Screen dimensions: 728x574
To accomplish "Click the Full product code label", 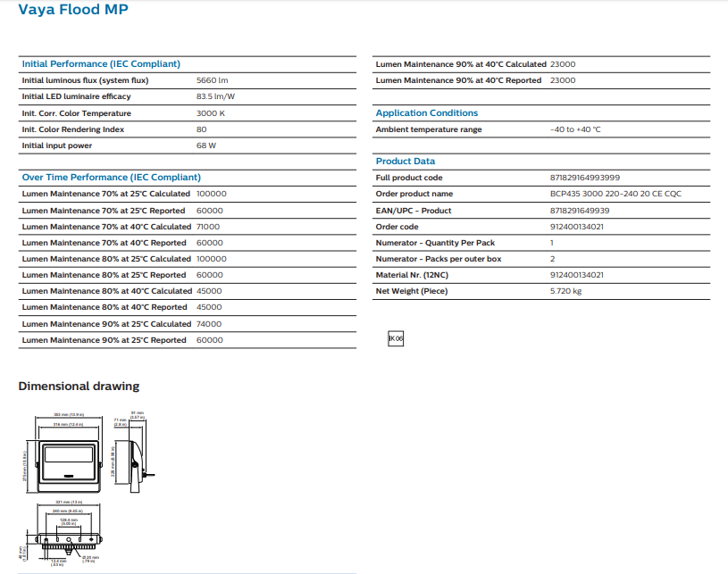I will [x=409, y=178].
